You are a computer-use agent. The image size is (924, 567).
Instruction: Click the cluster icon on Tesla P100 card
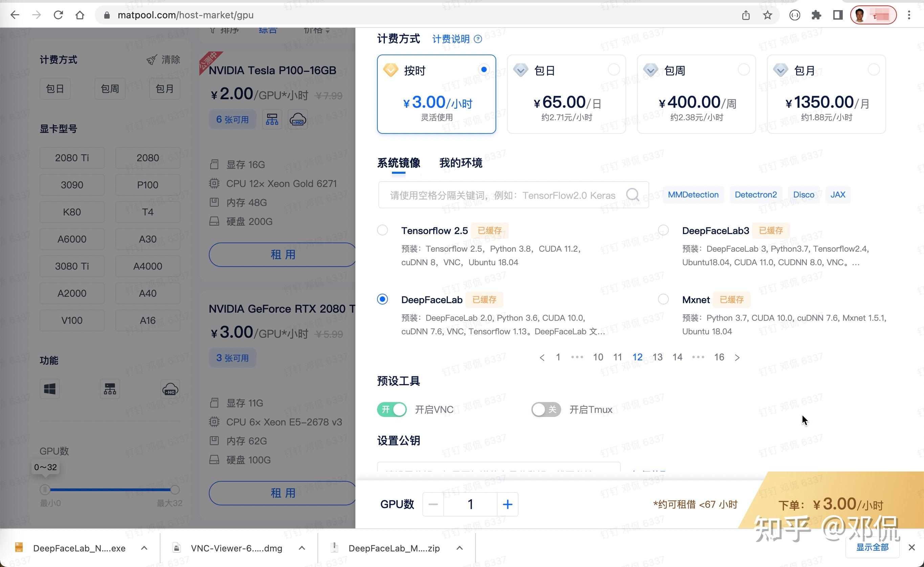click(x=272, y=119)
